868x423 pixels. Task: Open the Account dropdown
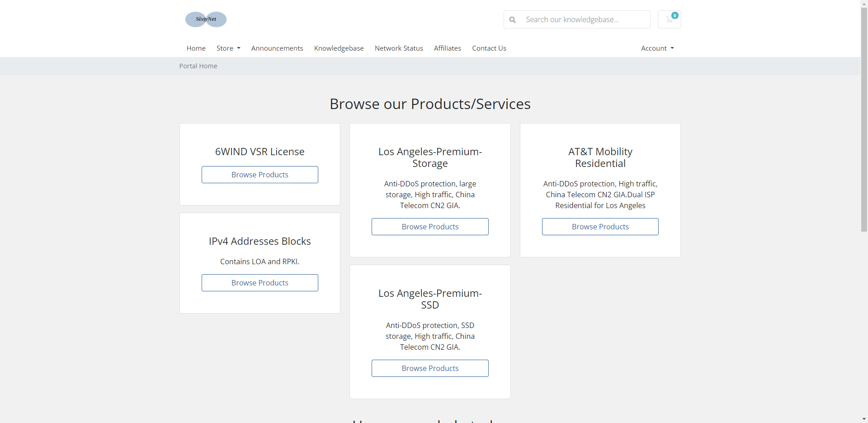click(x=657, y=48)
